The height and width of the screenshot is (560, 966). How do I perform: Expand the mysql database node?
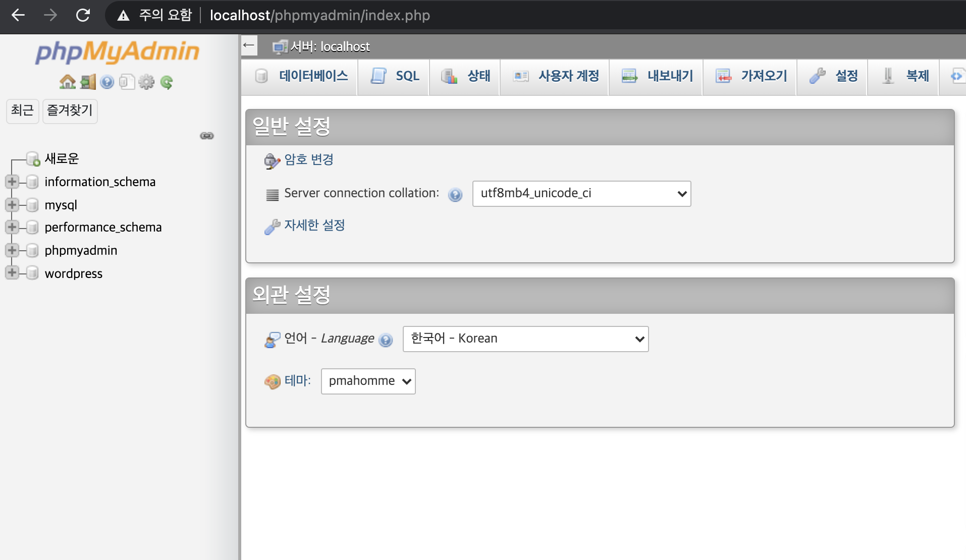[12, 204]
